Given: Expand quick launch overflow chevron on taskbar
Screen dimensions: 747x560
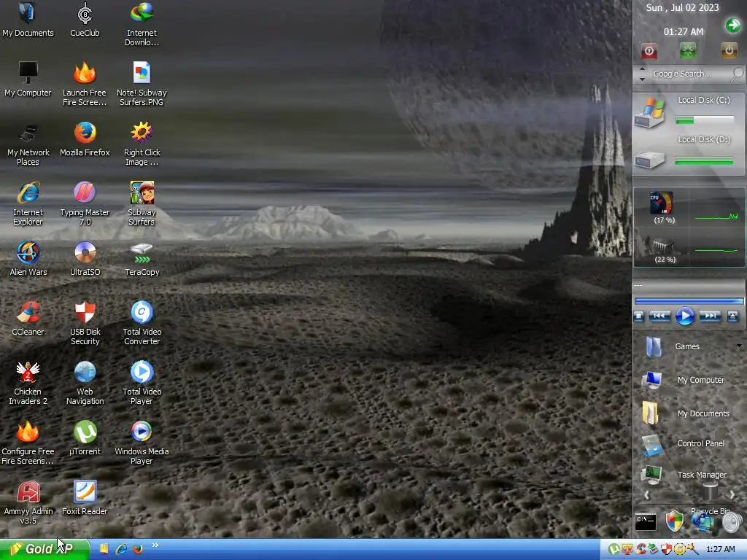Looking at the screenshot, I should [155, 545].
